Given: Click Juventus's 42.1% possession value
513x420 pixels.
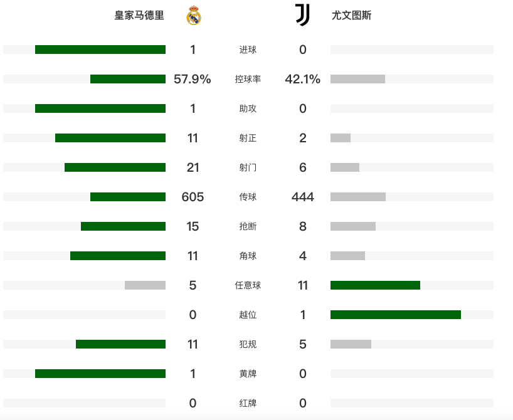Looking at the screenshot, I should [303, 79].
